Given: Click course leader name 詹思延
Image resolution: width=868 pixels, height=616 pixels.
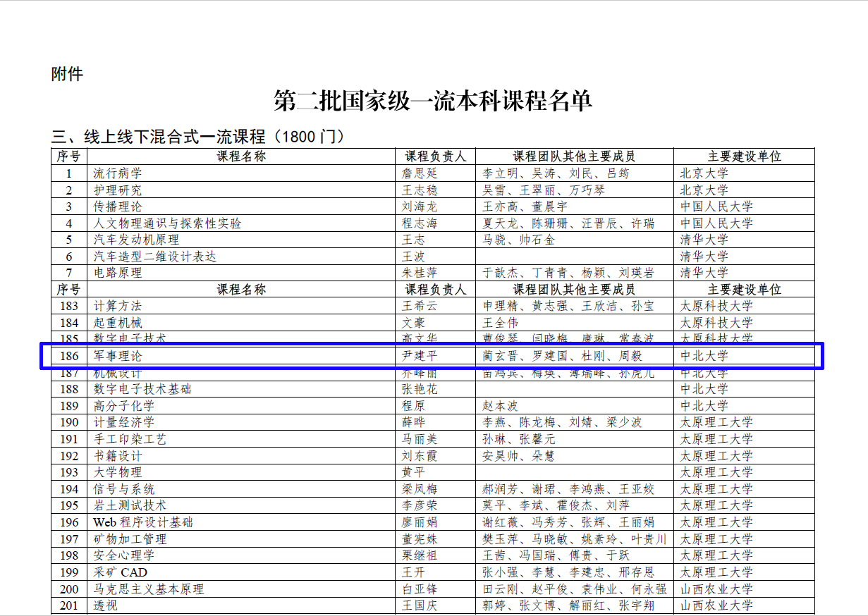Looking at the screenshot, I should [x=420, y=173].
